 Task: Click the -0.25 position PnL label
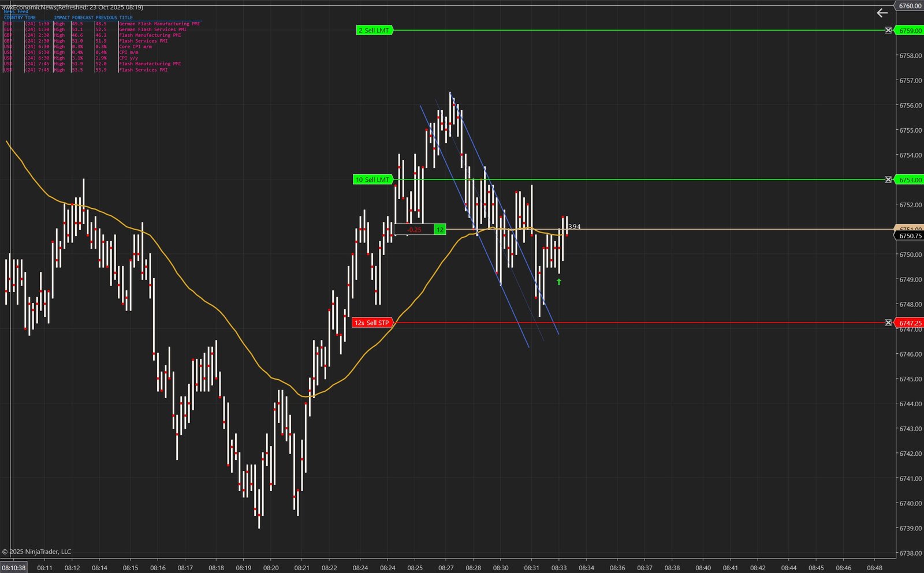tap(413, 230)
